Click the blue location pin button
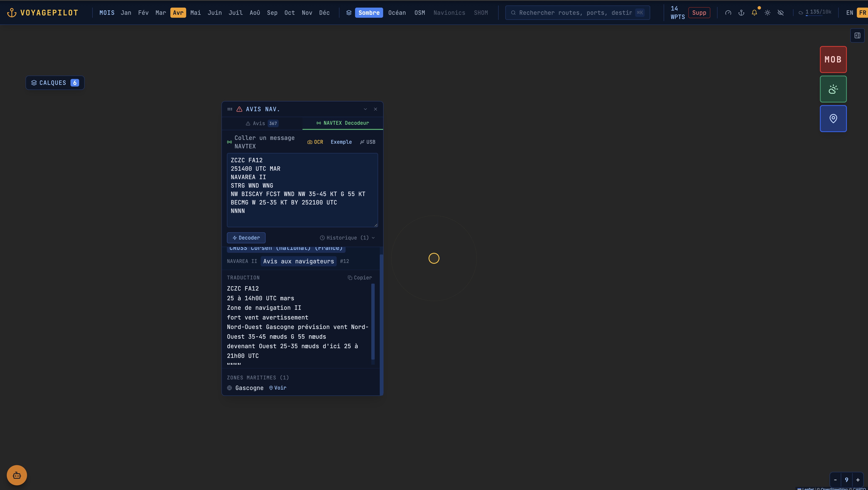This screenshot has width=868, height=490. point(833,119)
